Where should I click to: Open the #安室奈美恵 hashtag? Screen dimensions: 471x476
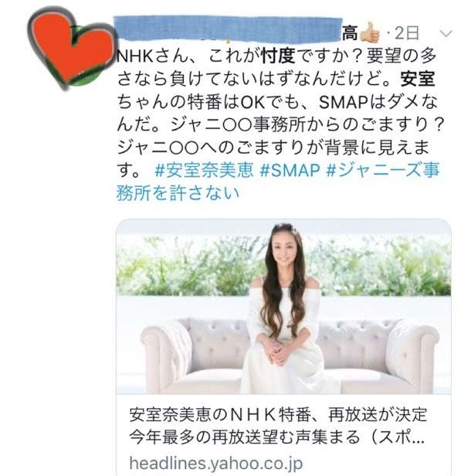pos(204,170)
